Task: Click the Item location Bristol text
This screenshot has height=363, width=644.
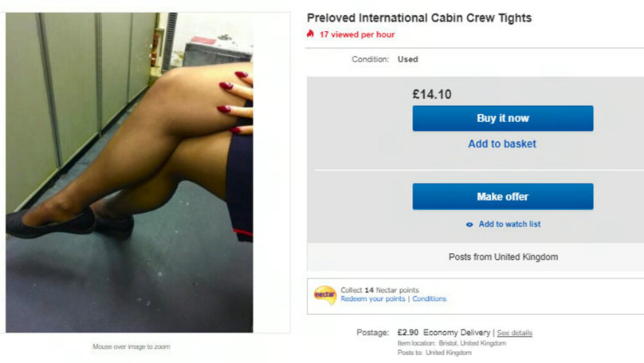Action: 452,343
